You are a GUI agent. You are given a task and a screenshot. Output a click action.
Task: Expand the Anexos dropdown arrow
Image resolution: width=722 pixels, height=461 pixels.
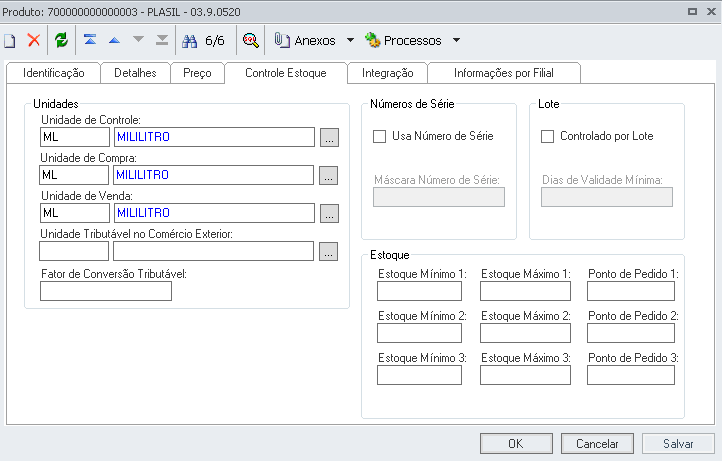[x=350, y=41]
